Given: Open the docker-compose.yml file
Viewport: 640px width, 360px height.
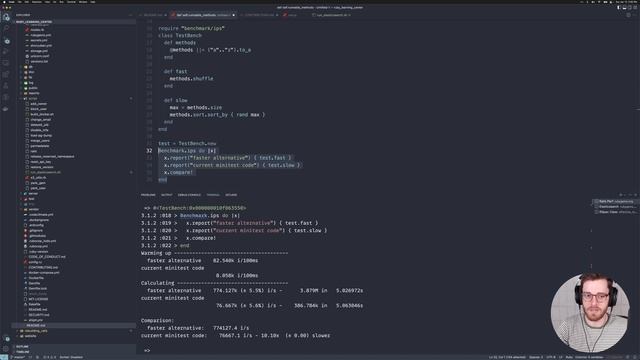Looking at the screenshot, I should tap(44, 273).
